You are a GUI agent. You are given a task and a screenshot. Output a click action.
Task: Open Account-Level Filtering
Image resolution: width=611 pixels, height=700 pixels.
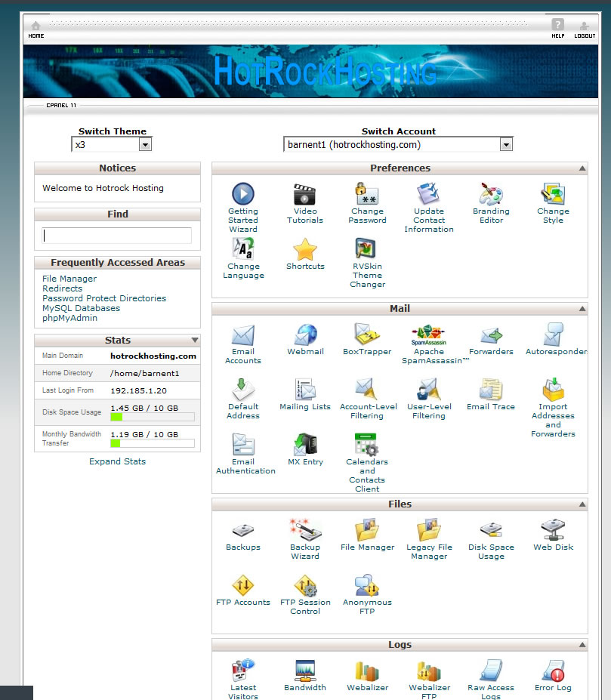tap(367, 390)
